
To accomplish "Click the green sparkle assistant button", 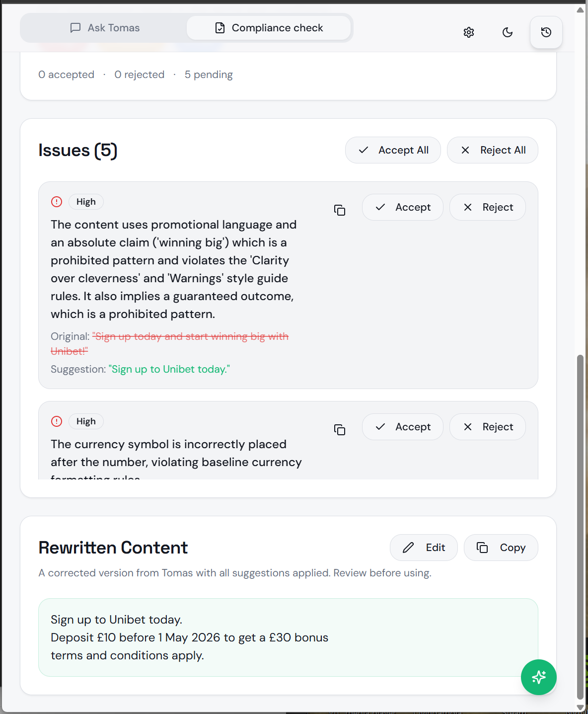I will [x=539, y=677].
